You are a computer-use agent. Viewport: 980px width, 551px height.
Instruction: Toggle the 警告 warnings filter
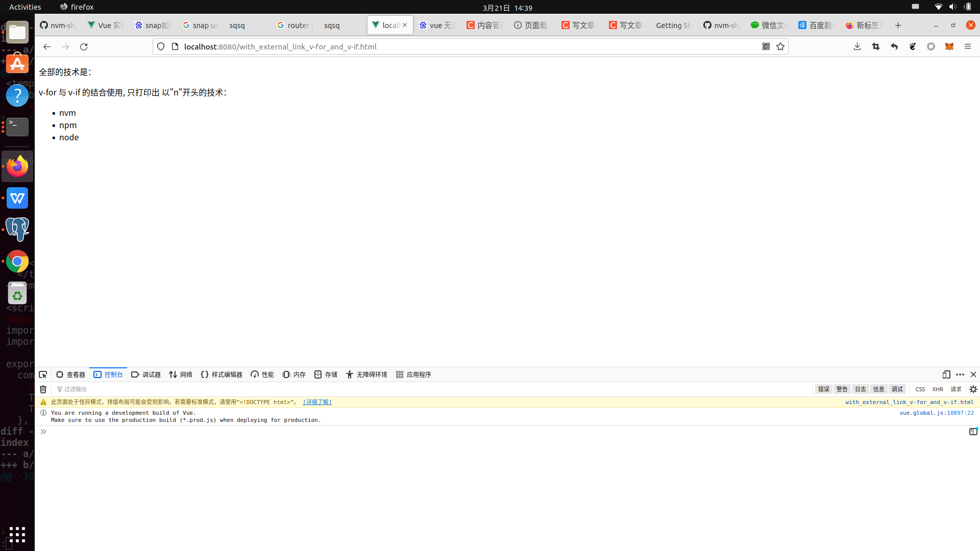(842, 389)
